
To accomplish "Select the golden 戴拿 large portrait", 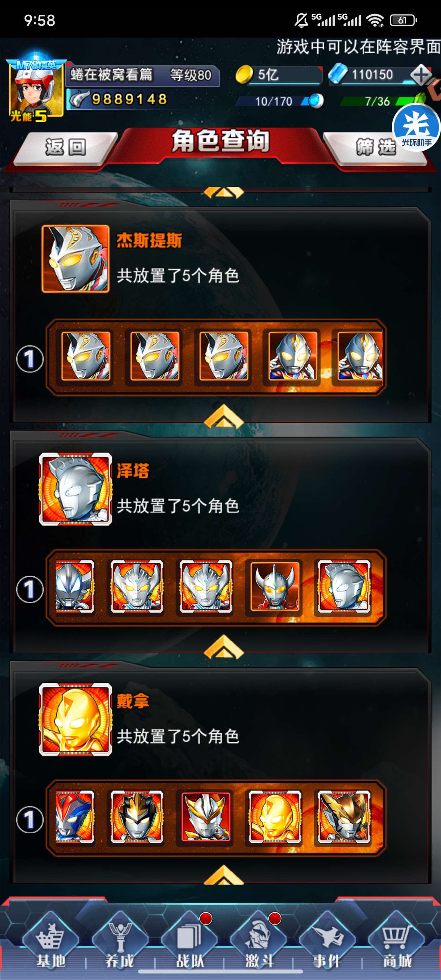I will [x=75, y=719].
